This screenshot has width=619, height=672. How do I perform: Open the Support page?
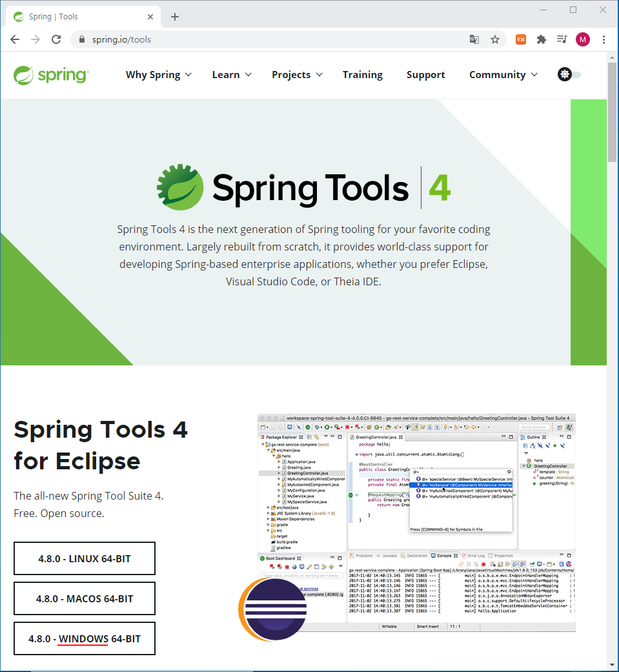[425, 75]
